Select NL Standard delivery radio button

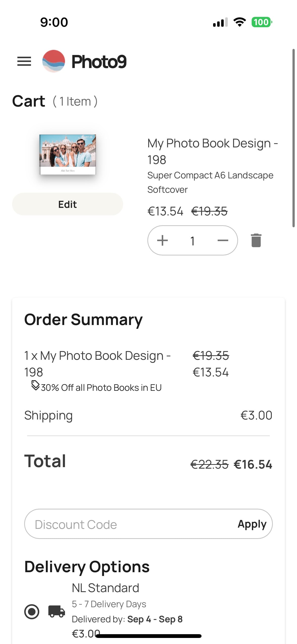point(32,611)
